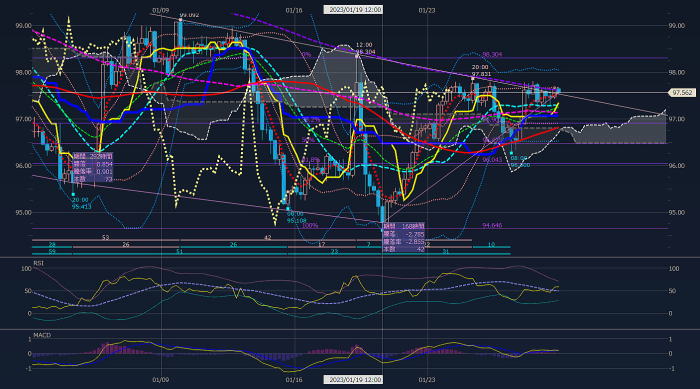This screenshot has width=700, height=389.
Task: Click -1 on the left MACD scale
Action: coord(29,369)
